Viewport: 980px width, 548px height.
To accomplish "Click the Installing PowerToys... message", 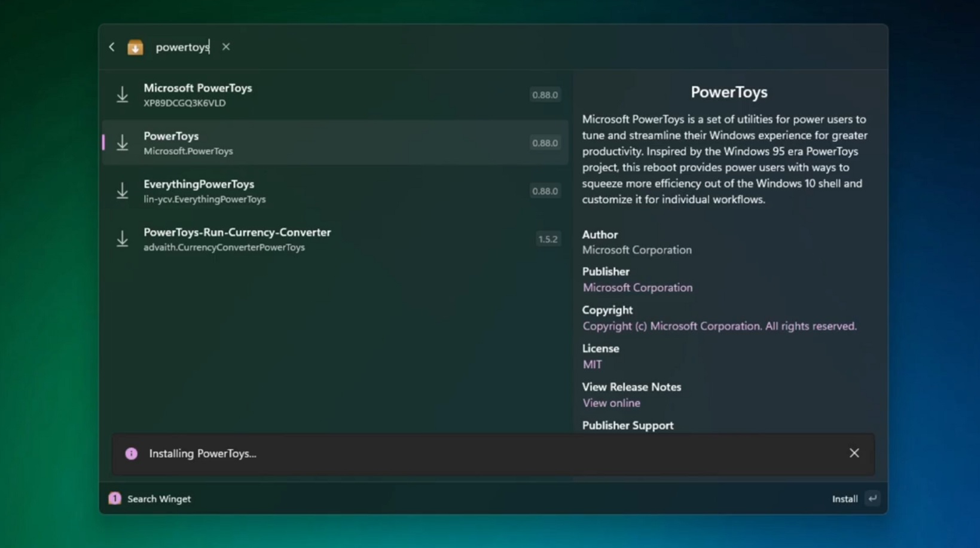I will (203, 454).
